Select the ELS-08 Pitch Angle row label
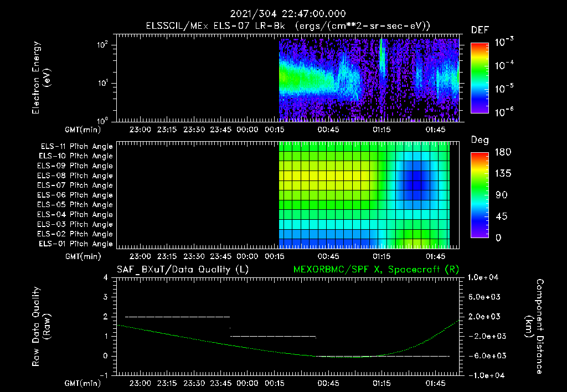This screenshot has height=392, width=567. [75, 176]
